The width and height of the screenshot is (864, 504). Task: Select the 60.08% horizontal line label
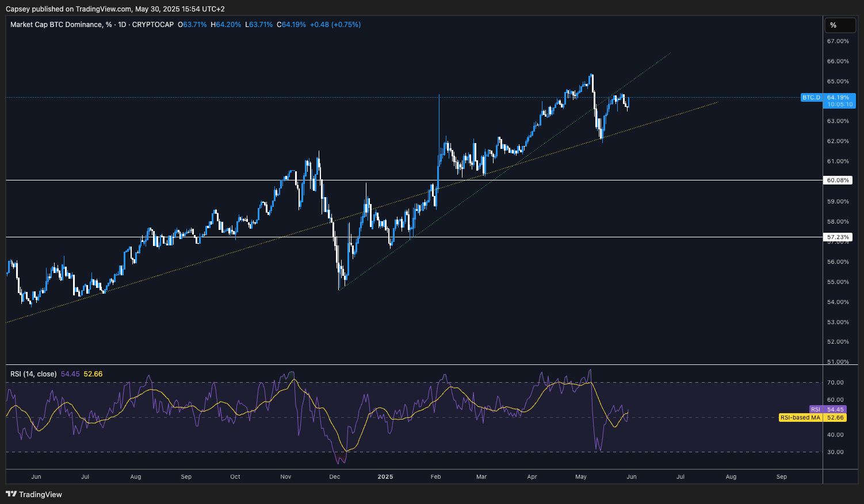coord(839,180)
